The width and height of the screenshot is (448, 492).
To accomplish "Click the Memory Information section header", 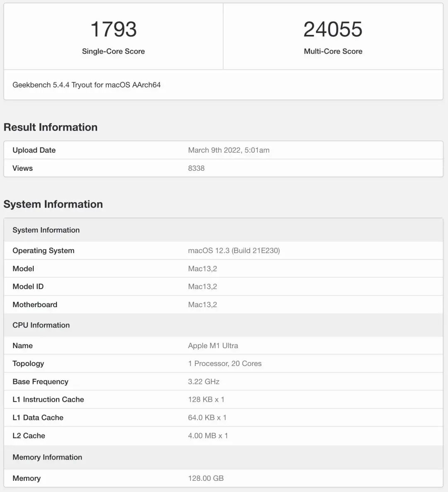I will [223, 457].
